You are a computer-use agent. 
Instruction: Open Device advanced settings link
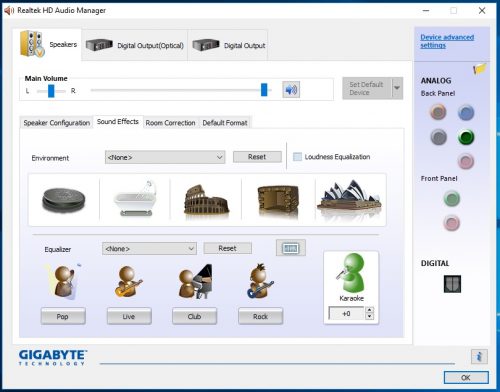[447, 41]
